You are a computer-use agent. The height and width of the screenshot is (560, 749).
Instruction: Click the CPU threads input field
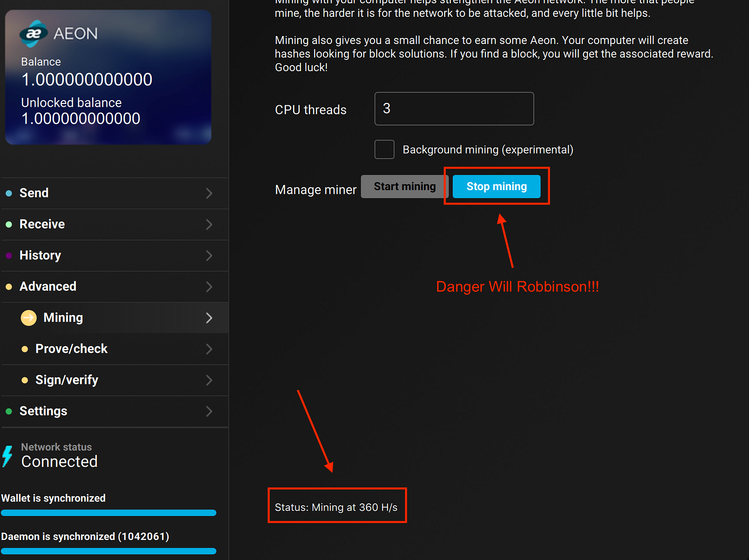click(454, 109)
